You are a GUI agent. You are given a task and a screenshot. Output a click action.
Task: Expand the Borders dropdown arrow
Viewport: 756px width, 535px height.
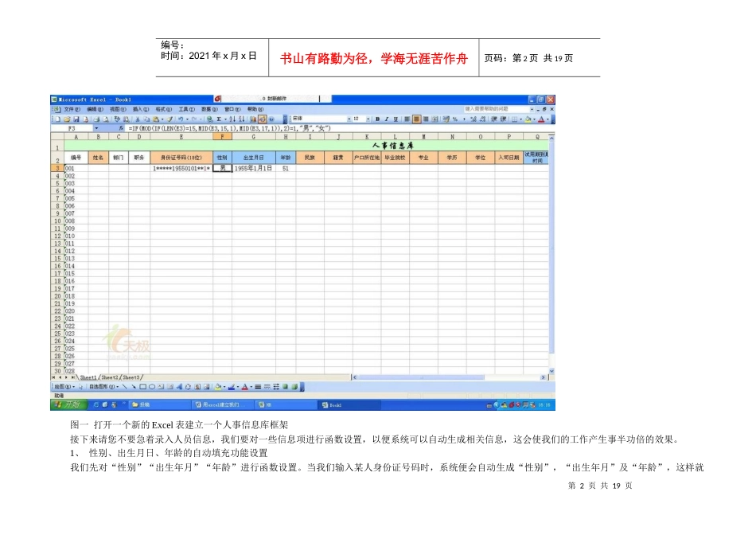click(x=520, y=119)
